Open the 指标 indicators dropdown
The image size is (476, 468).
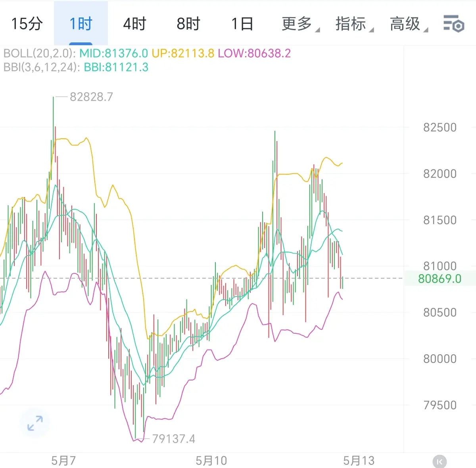(354, 24)
